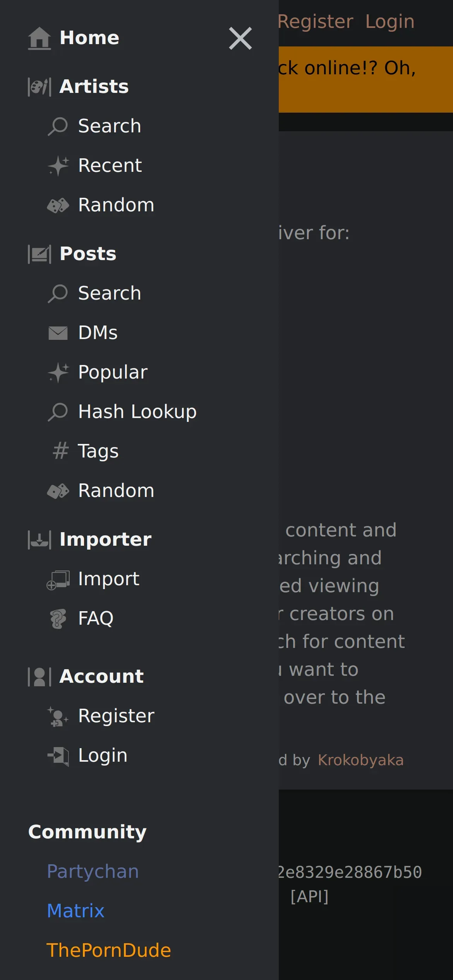Click the Krokobyaka link
This screenshot has height=980, width=453.
(x=361, y=760)
